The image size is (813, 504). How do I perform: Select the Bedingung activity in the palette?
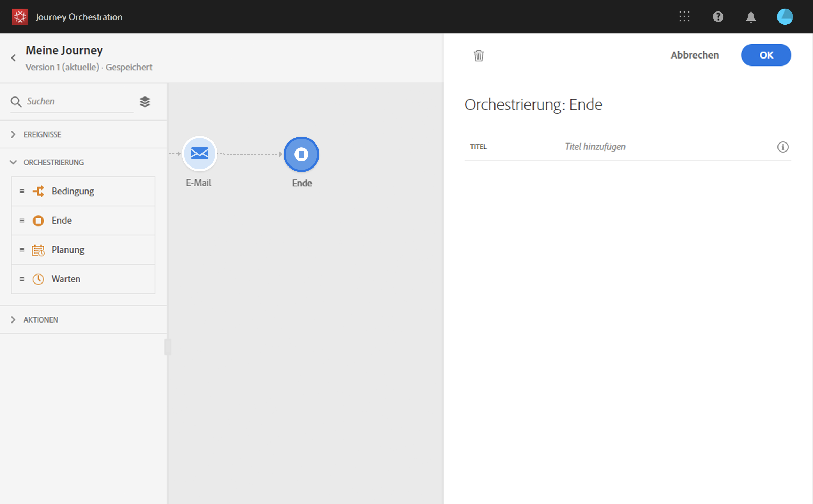click(x=73, y=191)
